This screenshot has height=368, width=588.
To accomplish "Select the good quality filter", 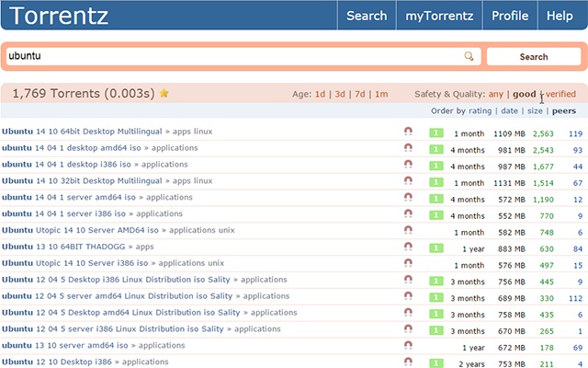I will [525, 94].
